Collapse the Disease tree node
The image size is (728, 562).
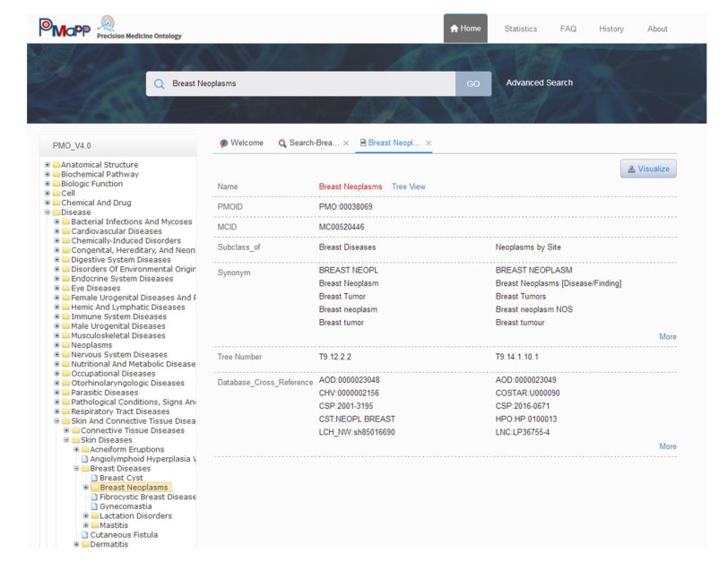(48, 212)
